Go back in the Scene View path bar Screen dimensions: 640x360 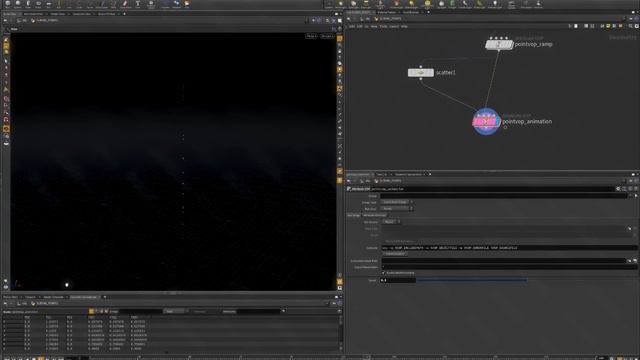click(5, 20)
